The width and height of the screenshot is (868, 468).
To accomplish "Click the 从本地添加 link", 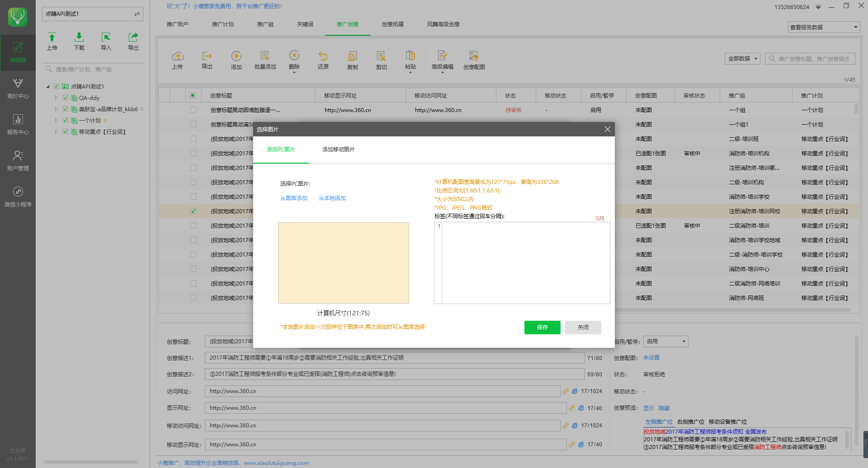I will 332,198.
